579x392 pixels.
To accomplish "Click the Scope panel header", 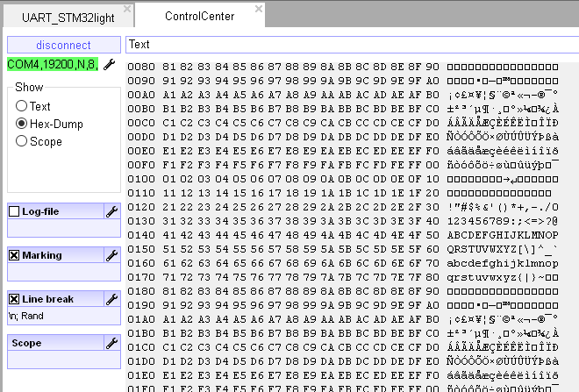I will coord(56,343).
